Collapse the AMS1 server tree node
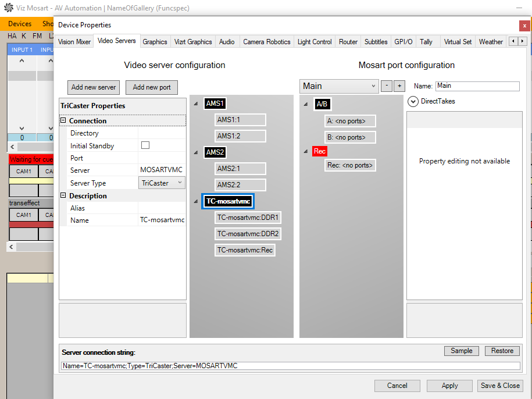 click(195, 104)
